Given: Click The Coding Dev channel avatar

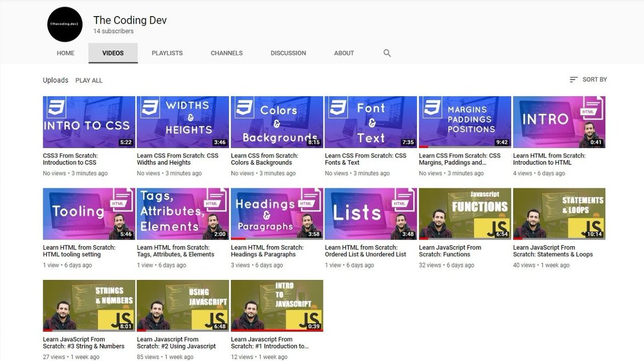Looking at the screenshot, I should [65, 24].
